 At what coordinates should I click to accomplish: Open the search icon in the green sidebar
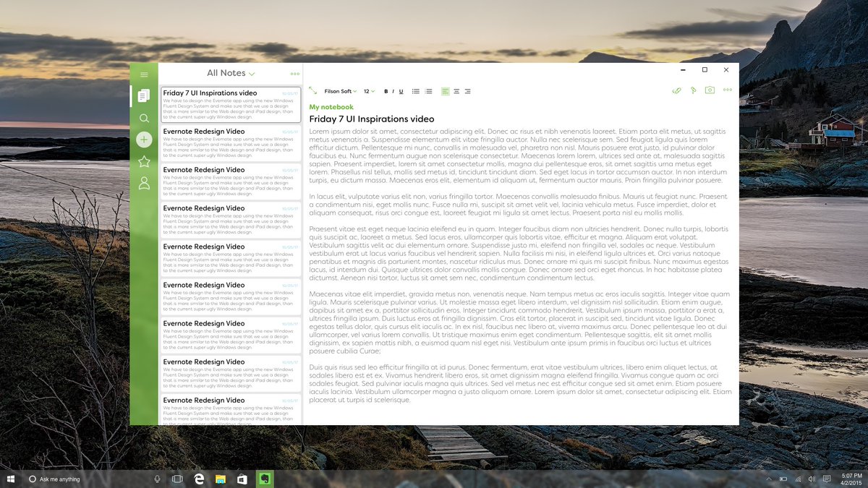(144, 118)
